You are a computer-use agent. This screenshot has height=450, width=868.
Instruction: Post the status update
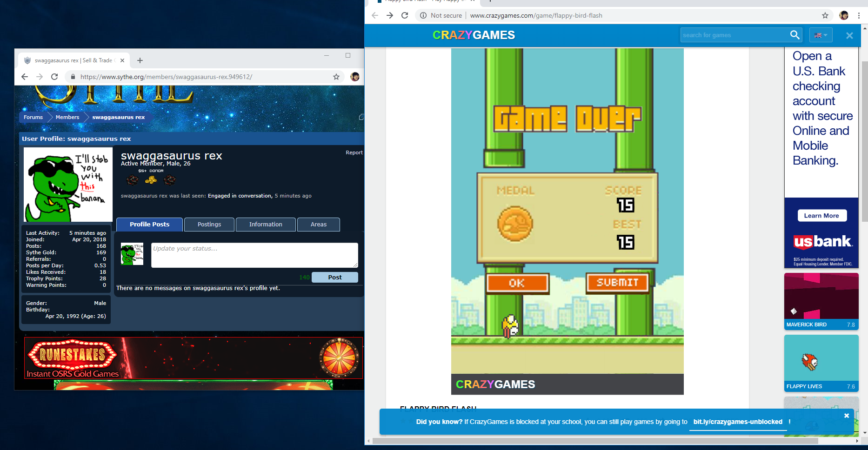pos(335,278)
